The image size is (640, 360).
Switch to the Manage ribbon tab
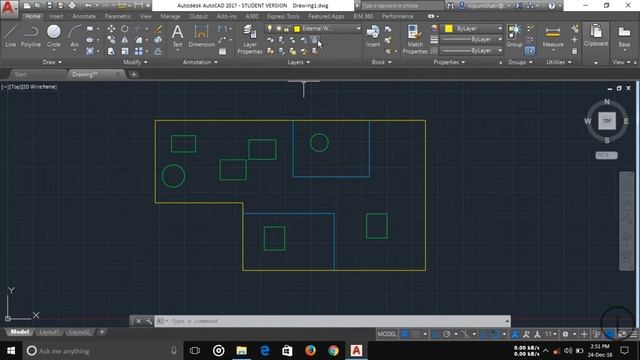tap(170, 16)
